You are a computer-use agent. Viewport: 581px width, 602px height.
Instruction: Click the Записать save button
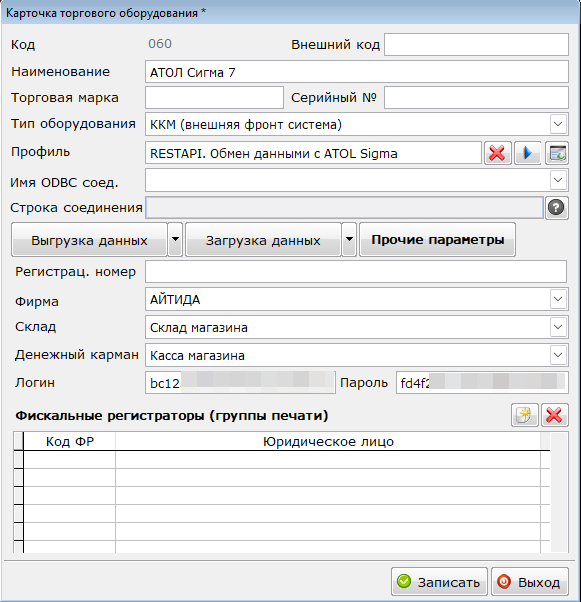pos(439,582)
